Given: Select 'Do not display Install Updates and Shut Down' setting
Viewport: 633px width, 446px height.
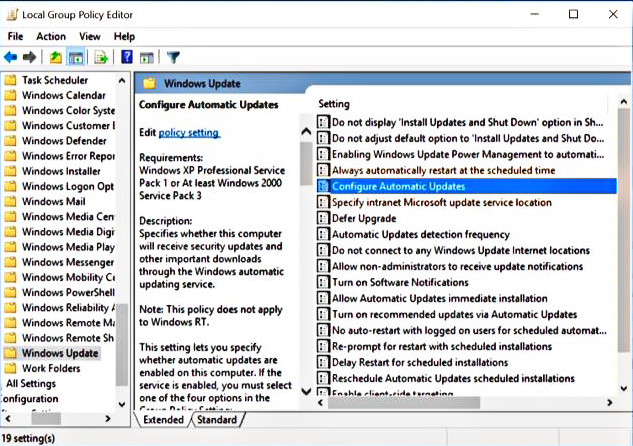Looking at the screenshot, I should [467, 122].
